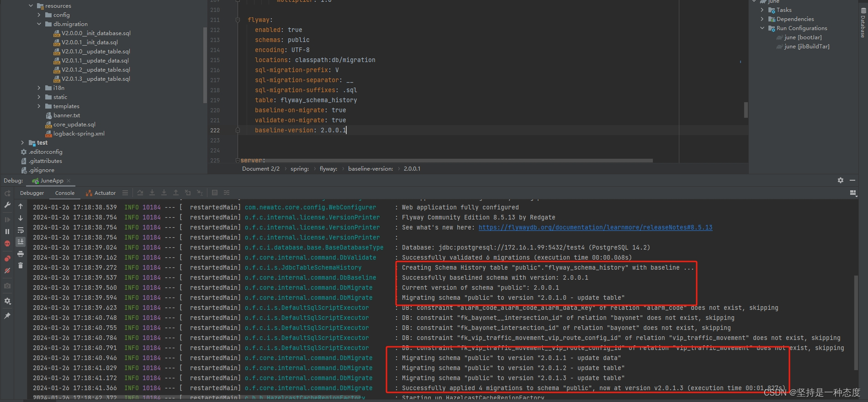This screenshot has height=402, width=868.
Task: Click 'baseline-version:' breadcrumb
Action: 370,169
